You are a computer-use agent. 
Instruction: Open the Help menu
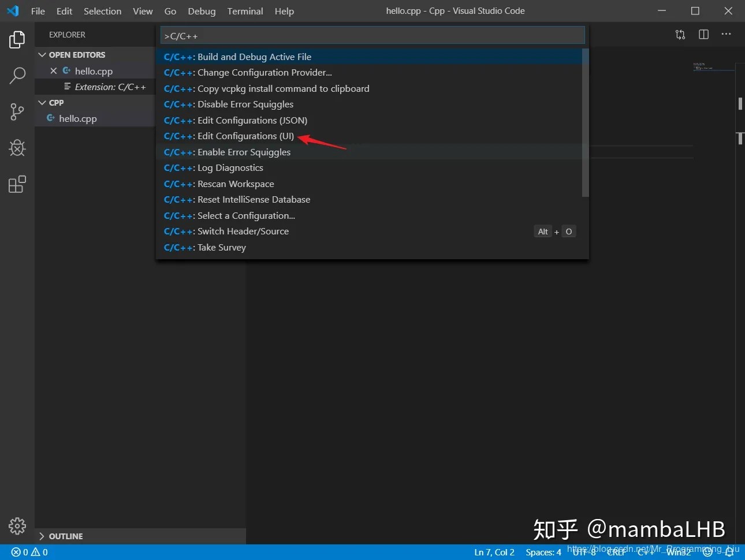tap(284, 11)
